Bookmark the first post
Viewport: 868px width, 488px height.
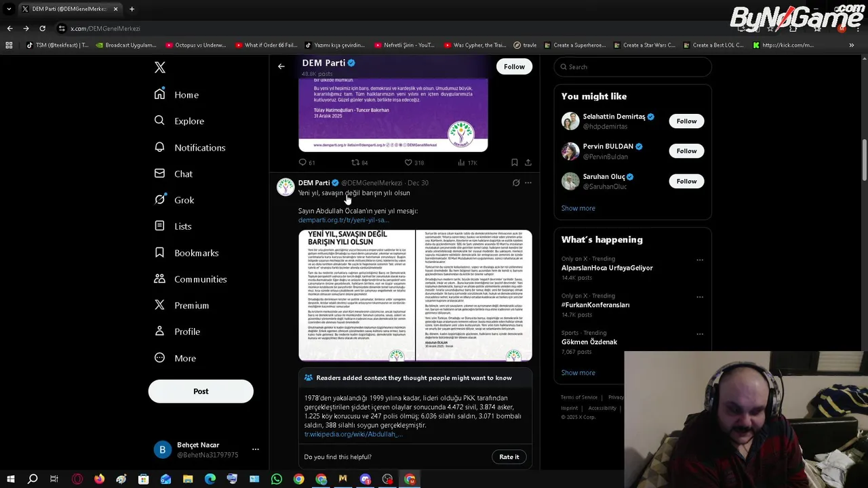pyautogui.click(x=515, y=163)
